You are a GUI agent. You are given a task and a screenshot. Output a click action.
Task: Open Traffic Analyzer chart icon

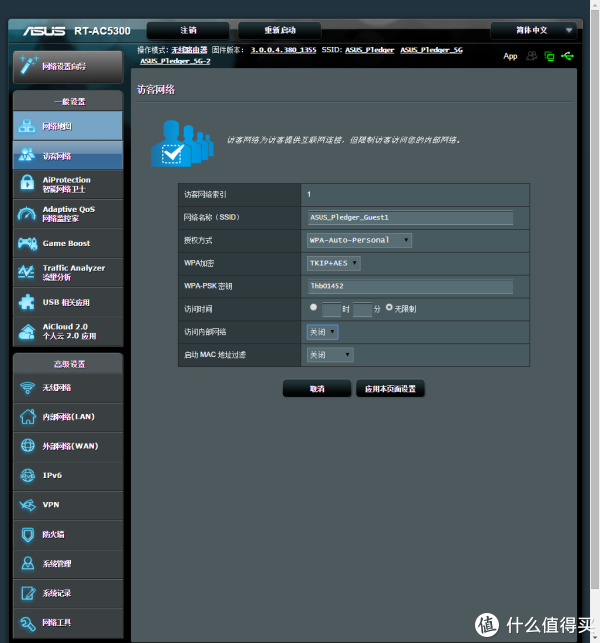click(x=26, y=272)
